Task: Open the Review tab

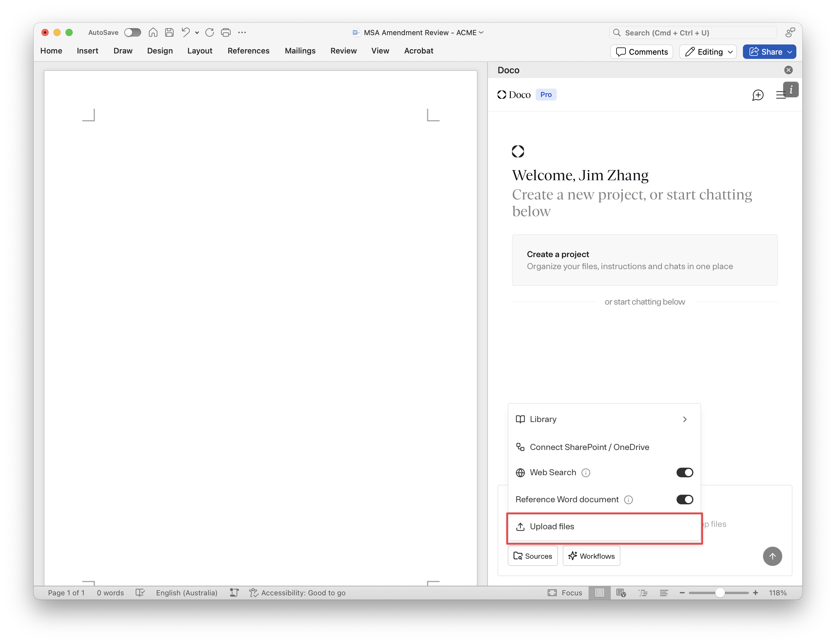Action: pos(343,50)
